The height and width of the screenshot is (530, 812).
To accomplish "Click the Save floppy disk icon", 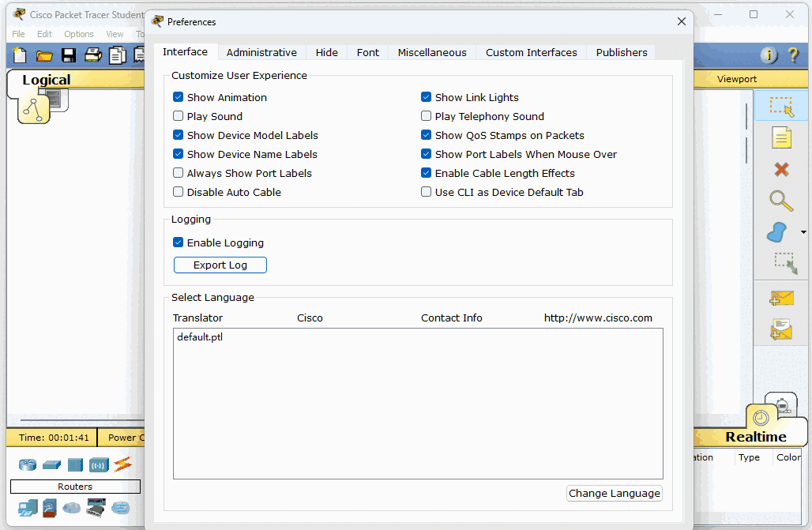I will coord(69,55).
